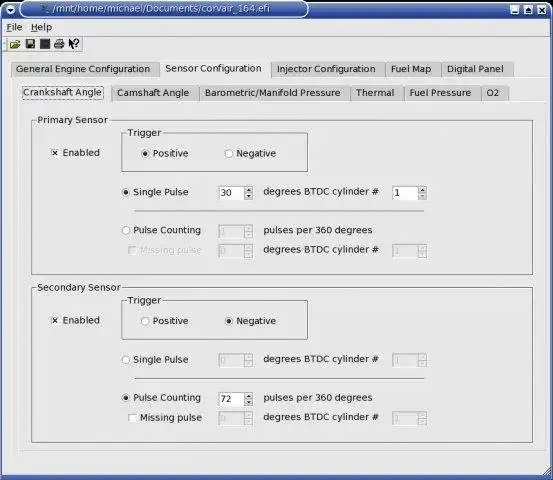
Task: Select Positive trigger for Primary Sensor
Action: pyautogui.click(x=145, y=153)
